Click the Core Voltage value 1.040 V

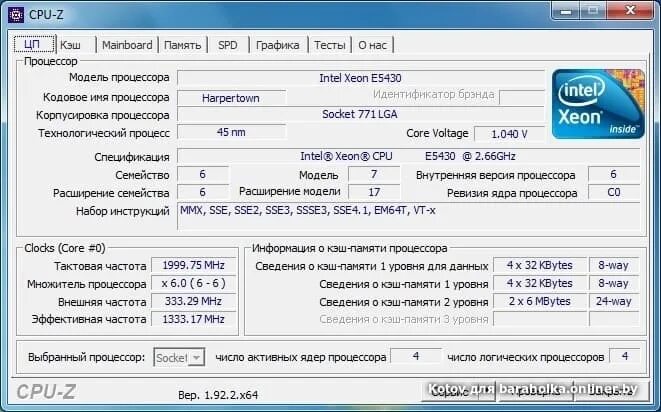coord(509,134)
